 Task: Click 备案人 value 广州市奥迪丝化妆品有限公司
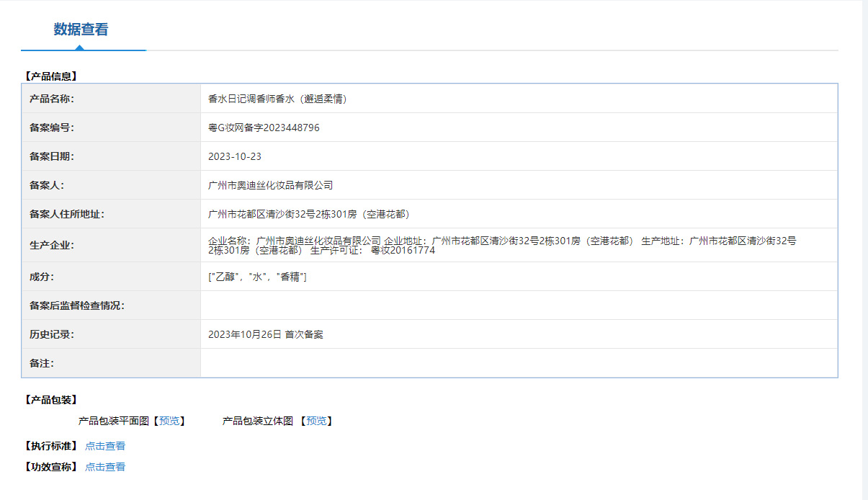[271, 185]
